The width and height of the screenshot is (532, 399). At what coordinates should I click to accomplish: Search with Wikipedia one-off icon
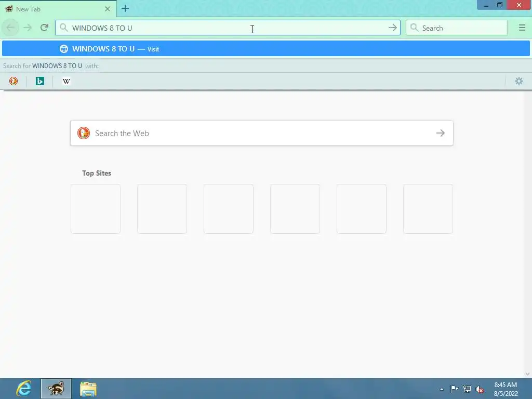pyautogui.click(x=66, y=81)
